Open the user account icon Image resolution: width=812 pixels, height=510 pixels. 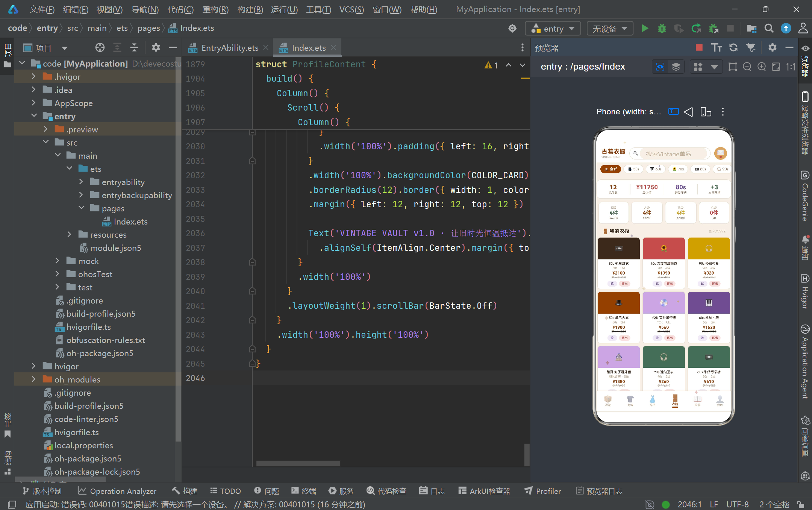803,28
